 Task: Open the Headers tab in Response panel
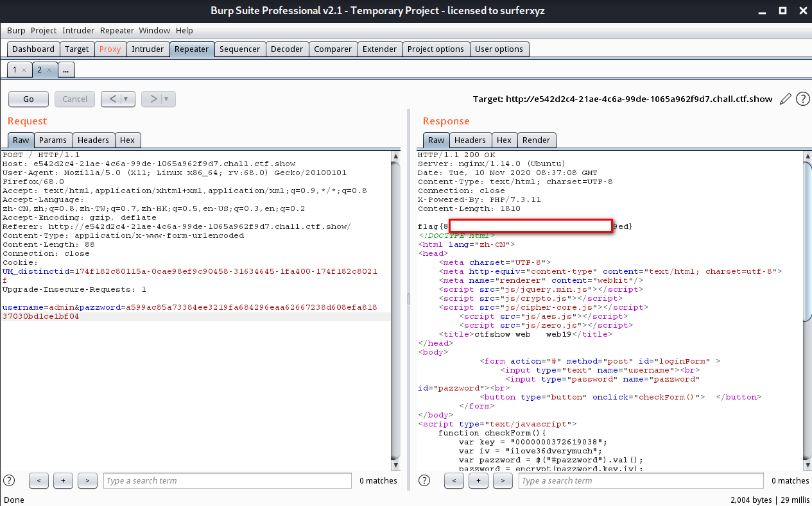point(470,140)
